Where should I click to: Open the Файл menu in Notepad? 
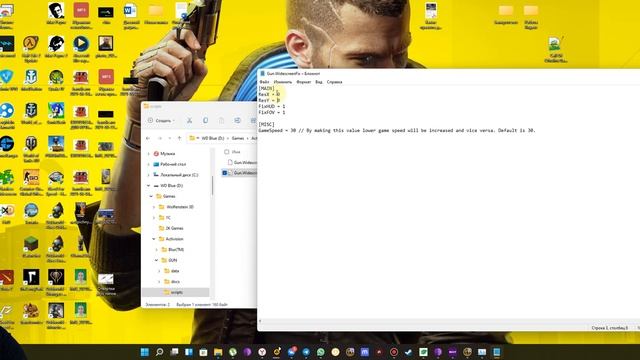click(264, 82)
